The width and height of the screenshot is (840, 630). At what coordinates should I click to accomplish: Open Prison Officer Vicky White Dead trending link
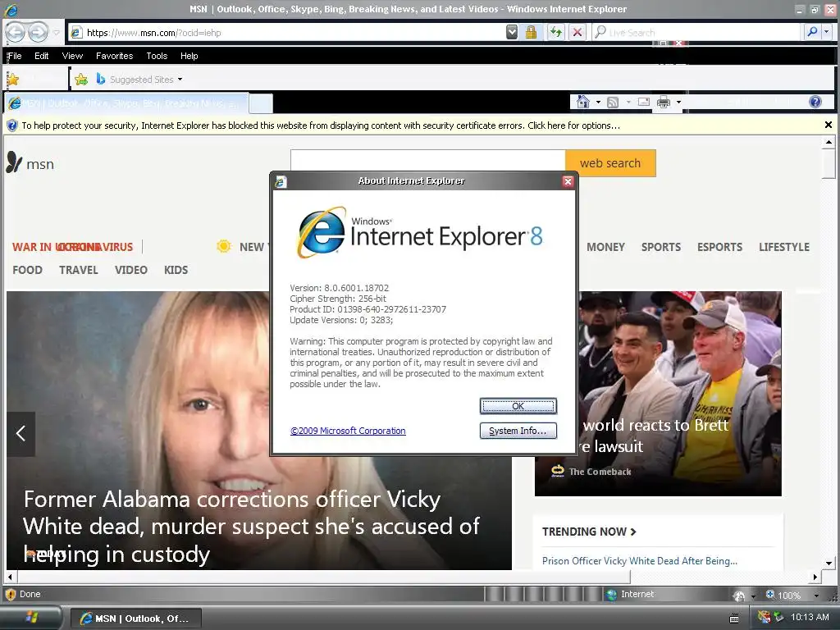(x=640, y=561)
